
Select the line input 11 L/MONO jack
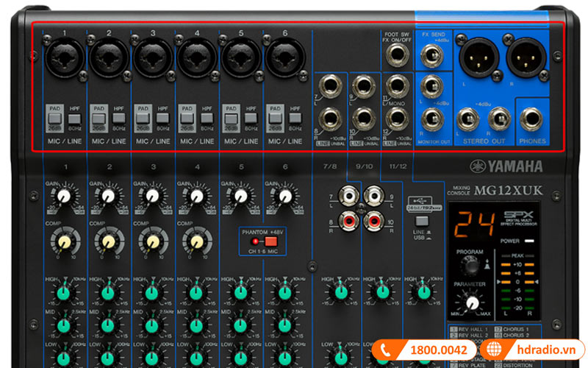(398, 86)
